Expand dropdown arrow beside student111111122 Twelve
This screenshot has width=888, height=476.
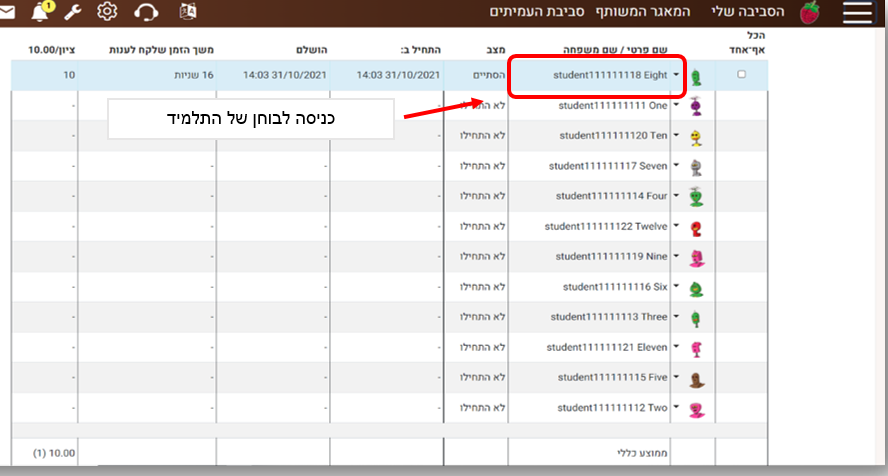[x=677, y=227]
